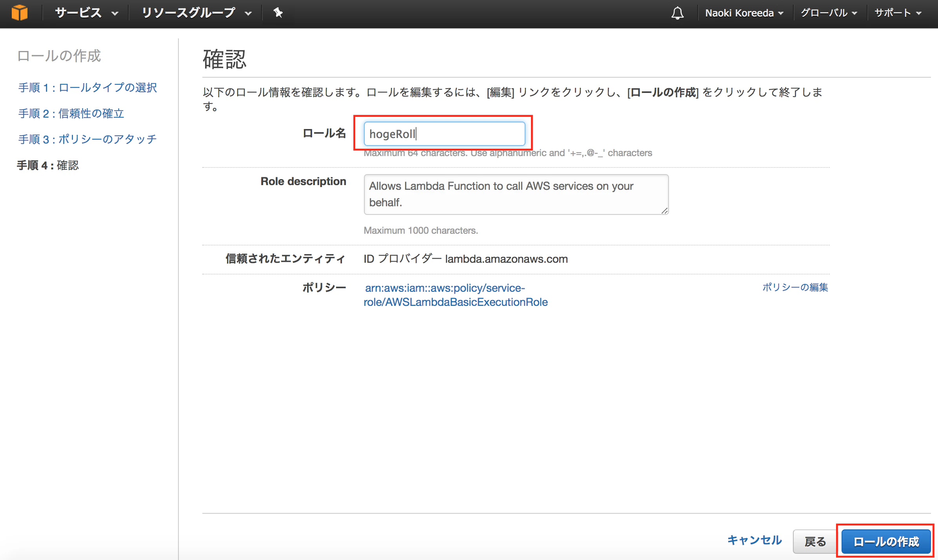Viewport: 938px width, 560px height.
Task: Open the サポート menu
Action: click(898, 13)
